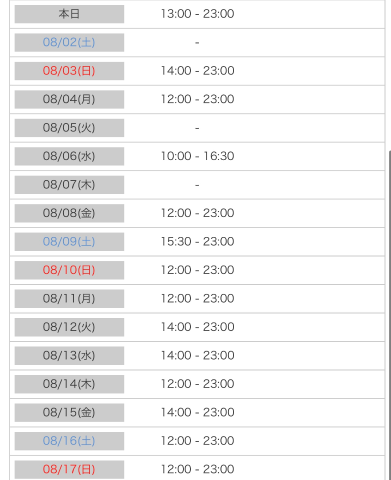The width and height of the screenshot is (391, 480).
Task: Select the 08/02(土) date cell
Action: click(x=69, y=42)
